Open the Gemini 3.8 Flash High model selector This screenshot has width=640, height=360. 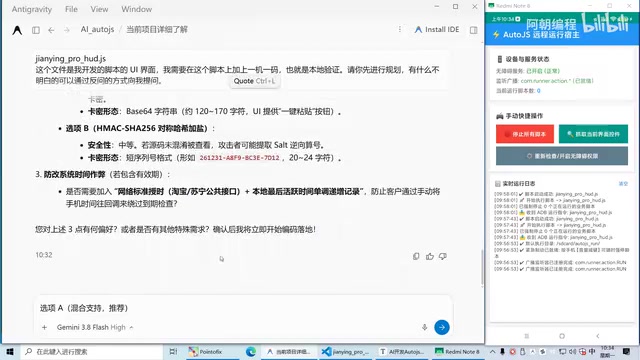(x=95, y=327)
